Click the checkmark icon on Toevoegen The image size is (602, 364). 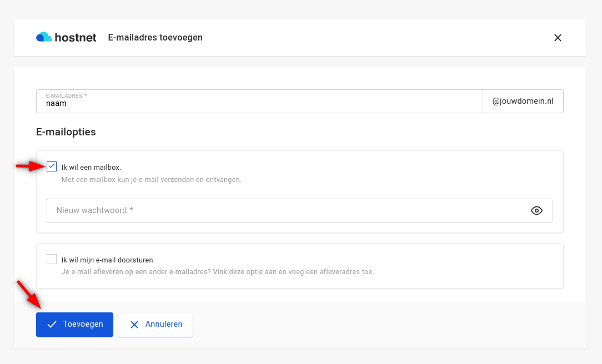(x=52, y=325)
